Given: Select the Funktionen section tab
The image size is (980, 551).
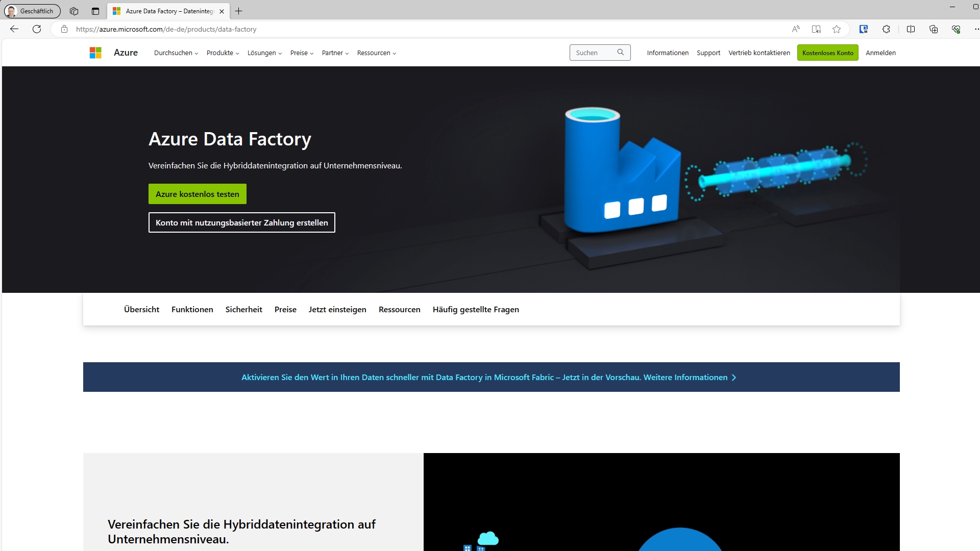Looking at the screenshot, I should pos(192,309).
